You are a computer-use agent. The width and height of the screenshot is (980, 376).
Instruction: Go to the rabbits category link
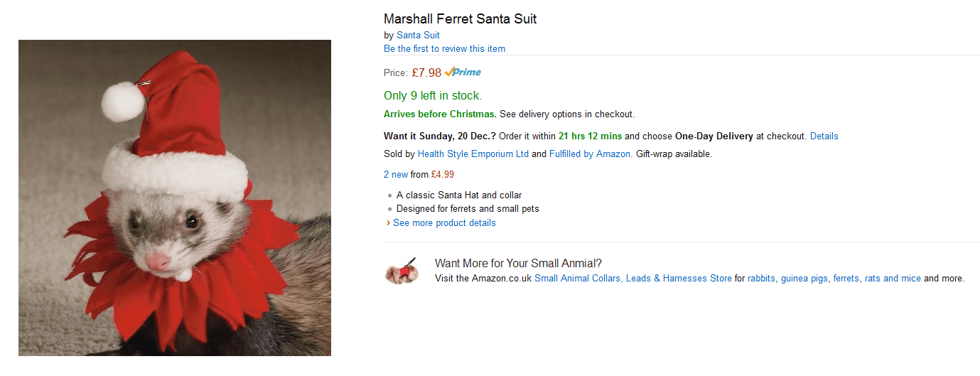click(761, 278)
